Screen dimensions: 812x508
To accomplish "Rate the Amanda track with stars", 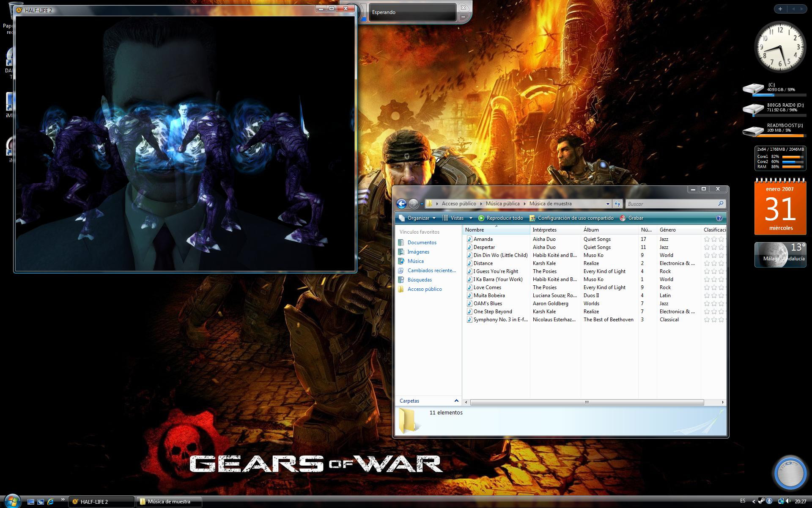I will pos(714,239).
